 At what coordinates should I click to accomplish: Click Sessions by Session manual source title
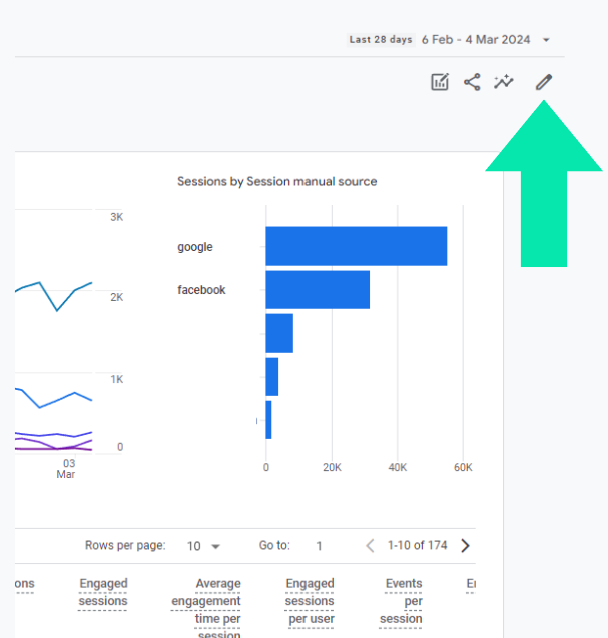[276, 181]
